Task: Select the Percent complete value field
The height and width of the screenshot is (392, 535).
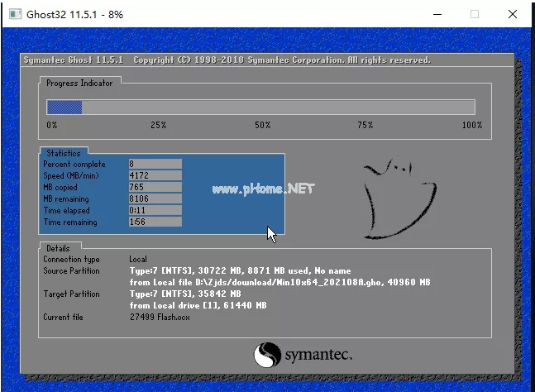Action: tap(155, 165)
